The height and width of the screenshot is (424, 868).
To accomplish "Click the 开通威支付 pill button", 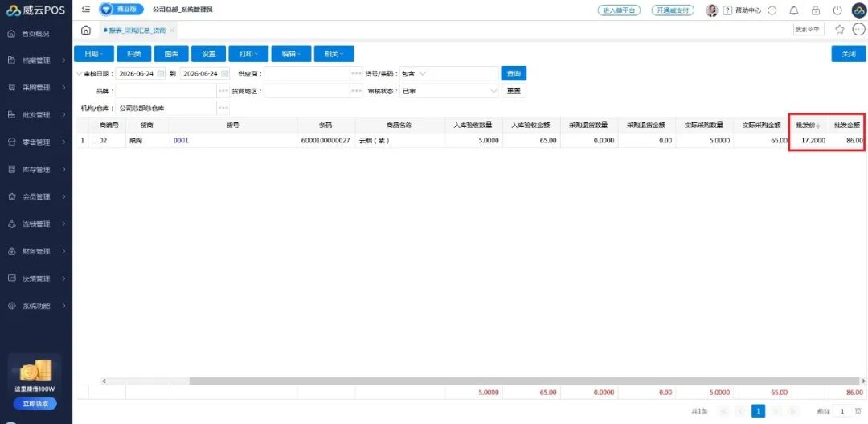I will click(672, 10).
